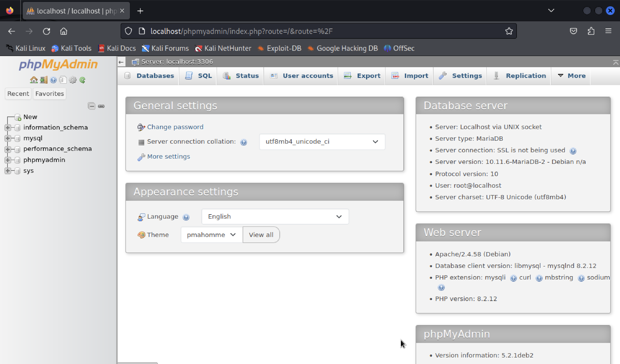Image resolution: width=620 pixels, height=364 pixels.
Task: Hide navigation panel with left arrow icon
Action: (x=121, y=62)
